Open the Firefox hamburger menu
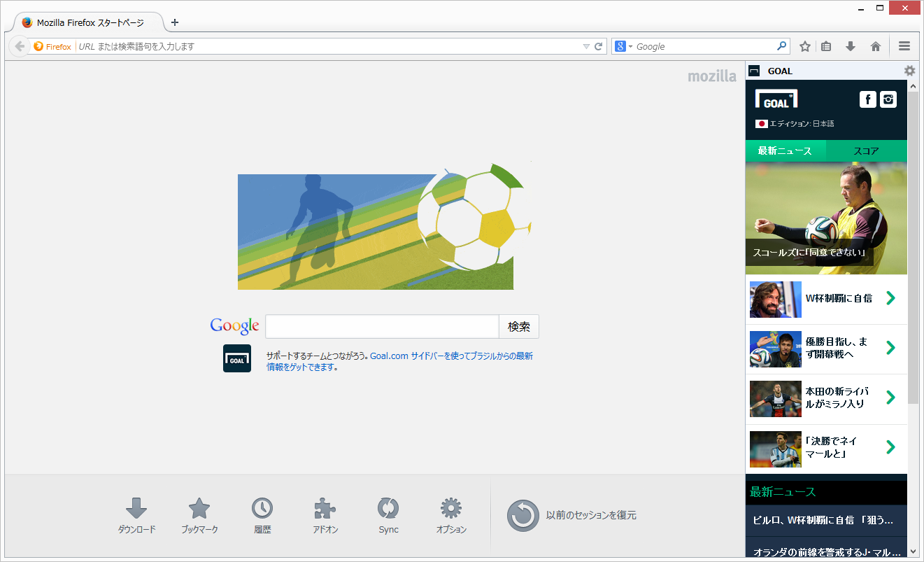The width and height of the screenshot is (924, 562). click(904, 45)
